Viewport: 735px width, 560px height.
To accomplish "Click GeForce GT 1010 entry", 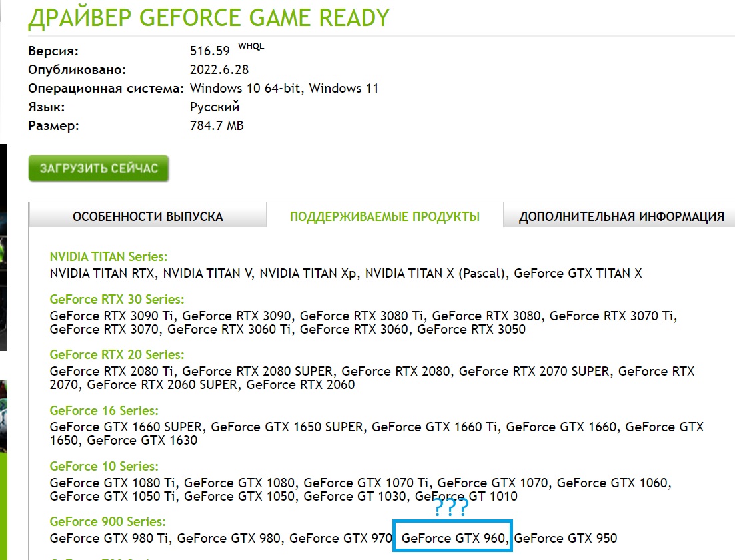I will click(466, 496).
